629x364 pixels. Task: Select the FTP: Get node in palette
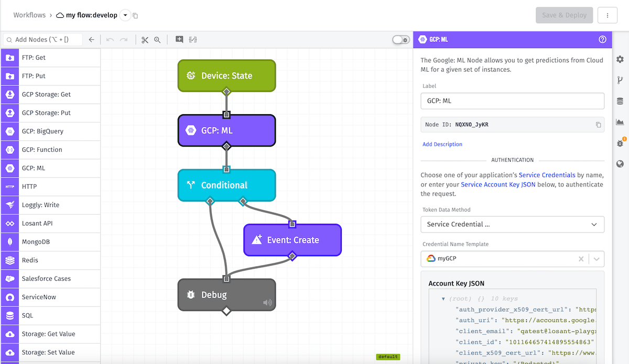(x=50, y=58)
